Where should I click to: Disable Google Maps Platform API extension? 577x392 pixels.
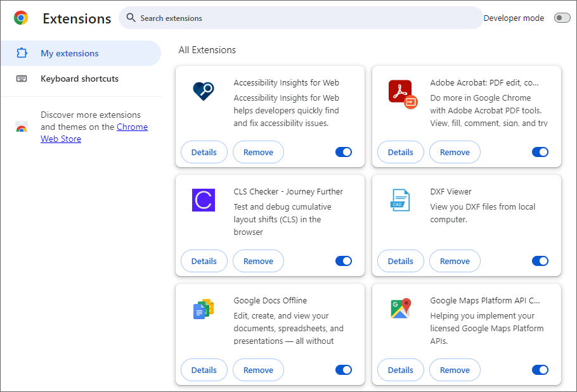tap(540, 370)
